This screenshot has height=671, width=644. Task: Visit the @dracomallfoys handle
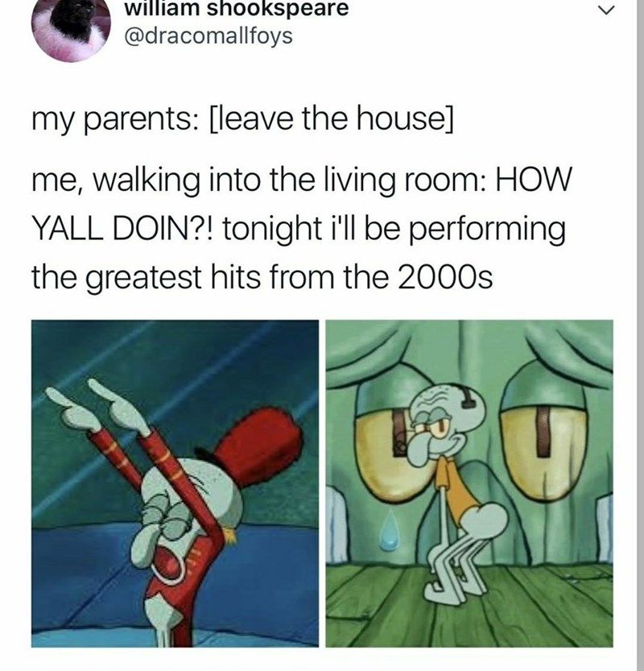208,36
